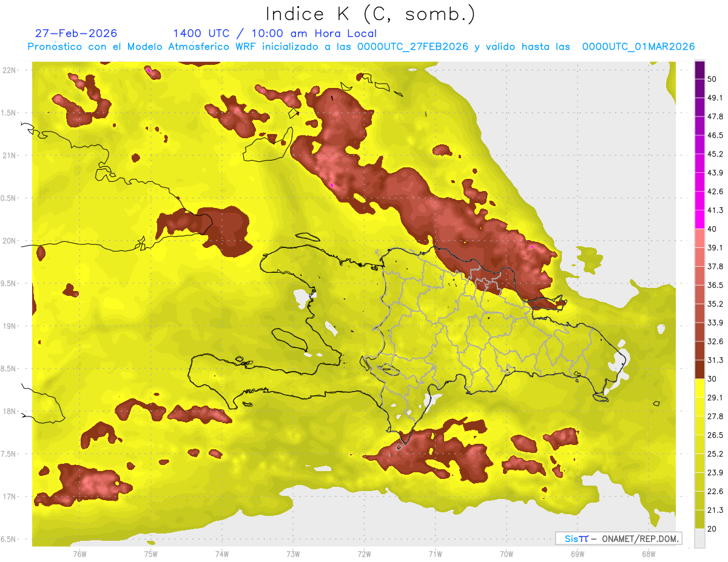
Task: Click the 18N latitude label
Action: tap(9, 411)
